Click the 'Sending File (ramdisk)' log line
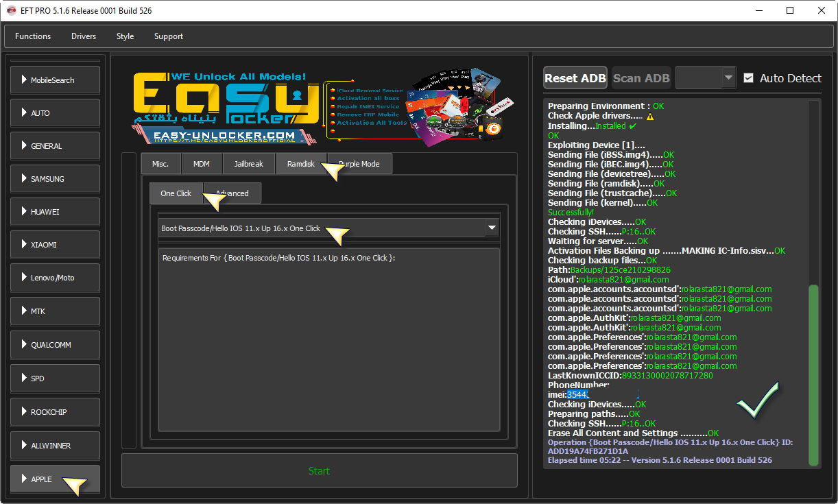The image size is (838, 504). tap(606, 184)
